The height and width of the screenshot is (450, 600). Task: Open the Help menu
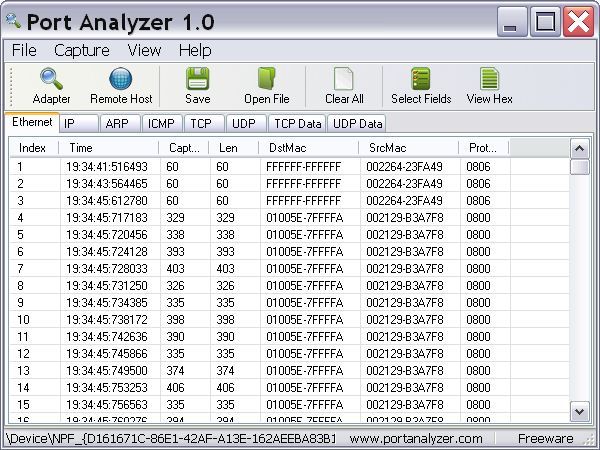tap(195, 50)
